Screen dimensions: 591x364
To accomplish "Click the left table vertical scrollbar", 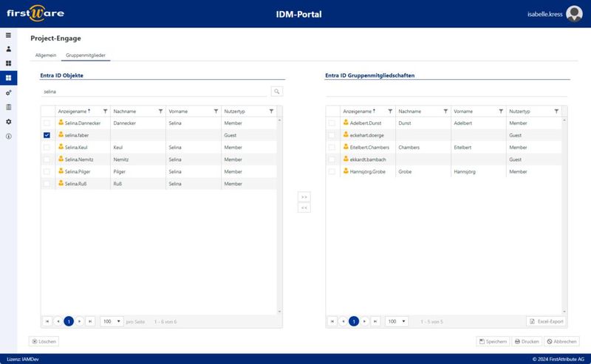I will pyautogui.click(x=280, y=216).
